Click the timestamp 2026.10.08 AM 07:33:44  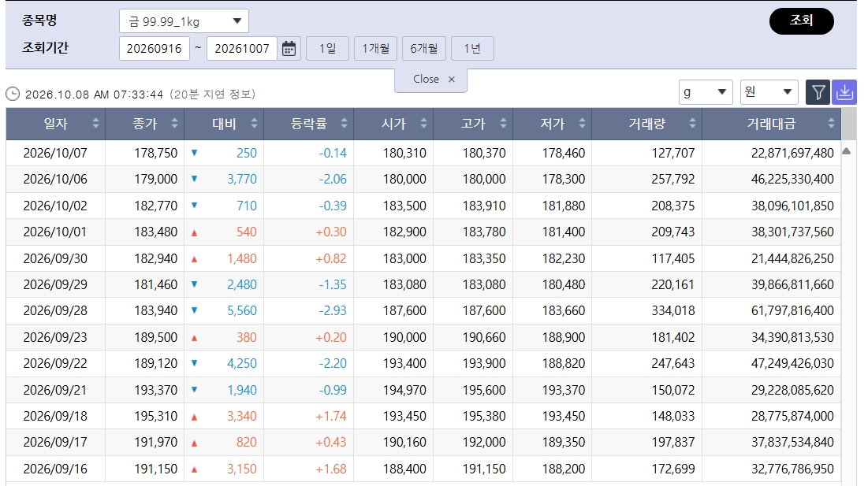(94, 95)
